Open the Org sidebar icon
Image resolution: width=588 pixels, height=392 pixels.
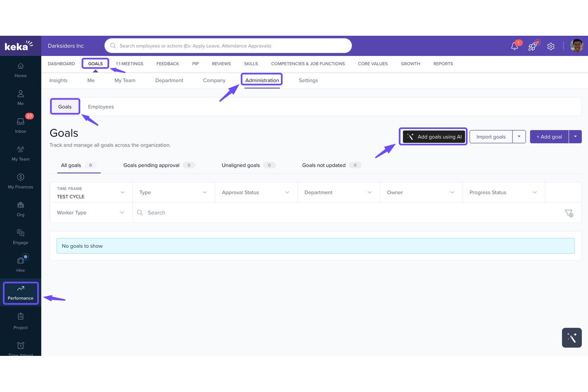pos(21,209)
